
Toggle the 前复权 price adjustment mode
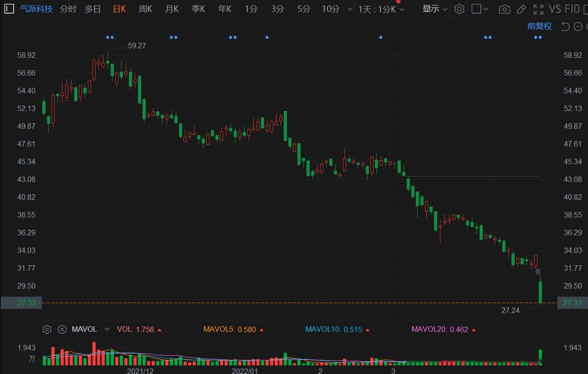point(540,26)
